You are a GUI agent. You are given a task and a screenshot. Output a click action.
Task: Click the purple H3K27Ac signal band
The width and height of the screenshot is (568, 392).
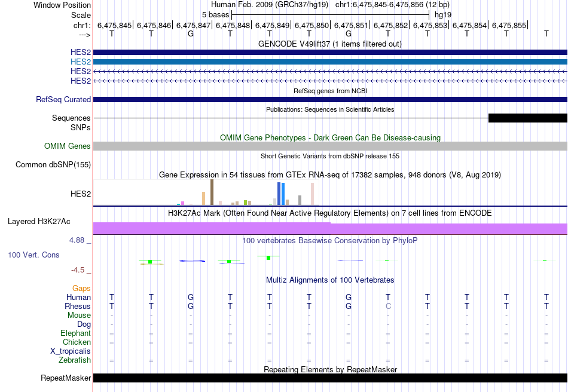pyautogui.click(x=330, y=228)
